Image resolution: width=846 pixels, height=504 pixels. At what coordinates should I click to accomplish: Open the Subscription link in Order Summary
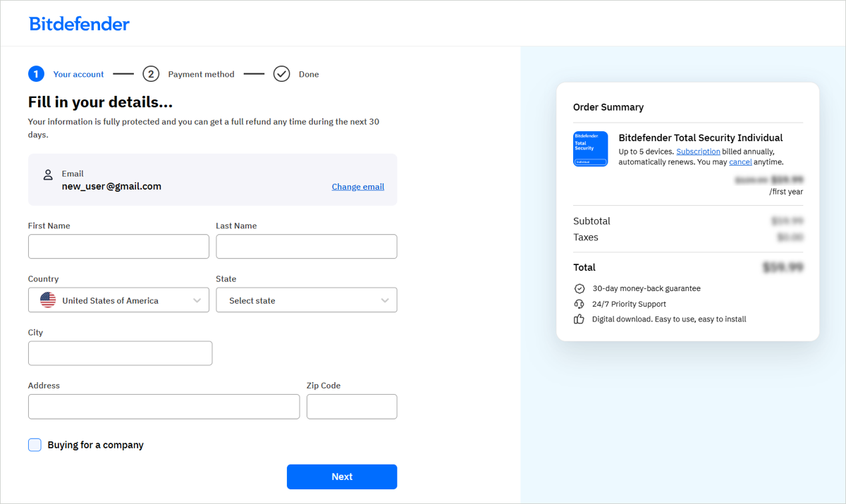pyautogui.click(x=698, y=151)
